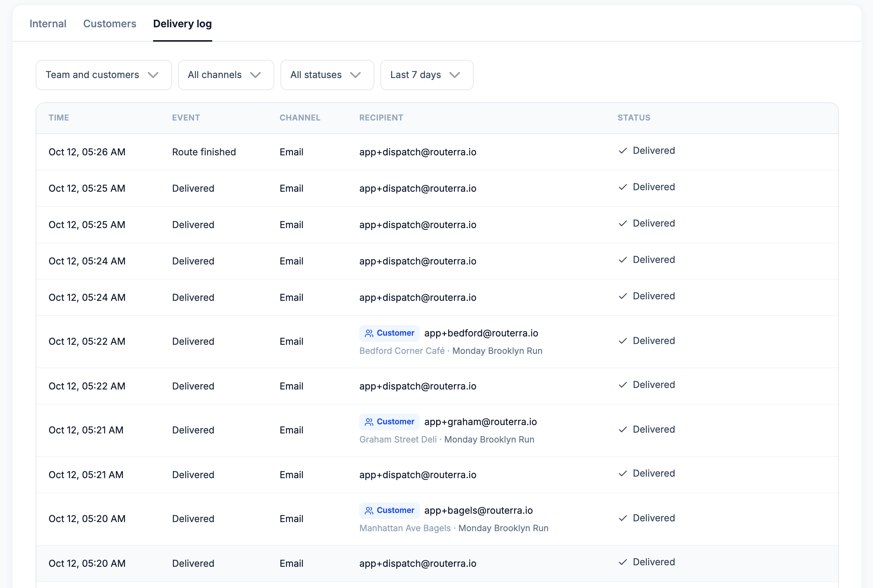Click the status checkmark for Manhattan Ave Bagels row

623,518
